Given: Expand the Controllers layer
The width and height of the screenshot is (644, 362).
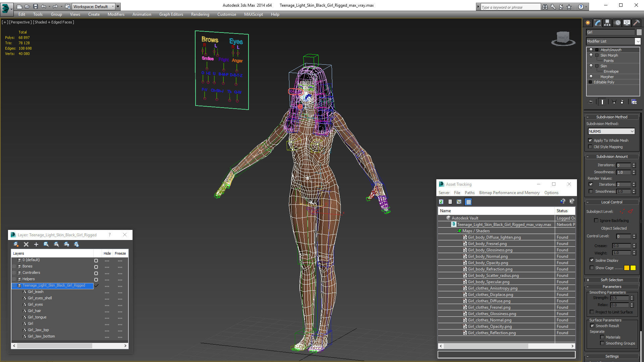Looking at the screenshot, I should tap(14, 273).
